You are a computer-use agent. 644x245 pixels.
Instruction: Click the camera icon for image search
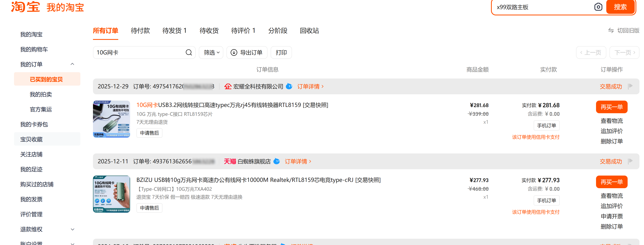(x=599, y=7)
